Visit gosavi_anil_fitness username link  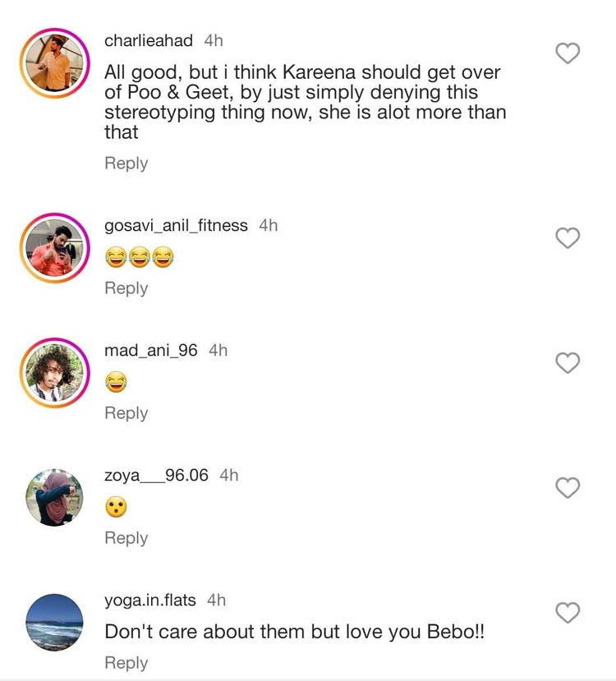(176, 225)
